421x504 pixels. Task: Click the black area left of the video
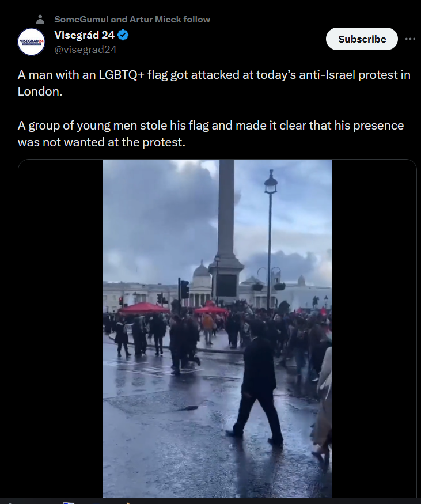click(60, 328)
